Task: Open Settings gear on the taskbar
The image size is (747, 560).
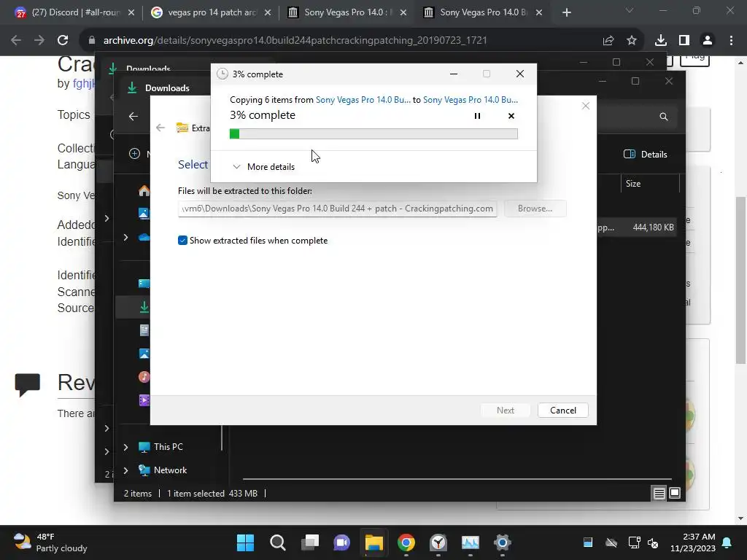Action: coord(502,542)
